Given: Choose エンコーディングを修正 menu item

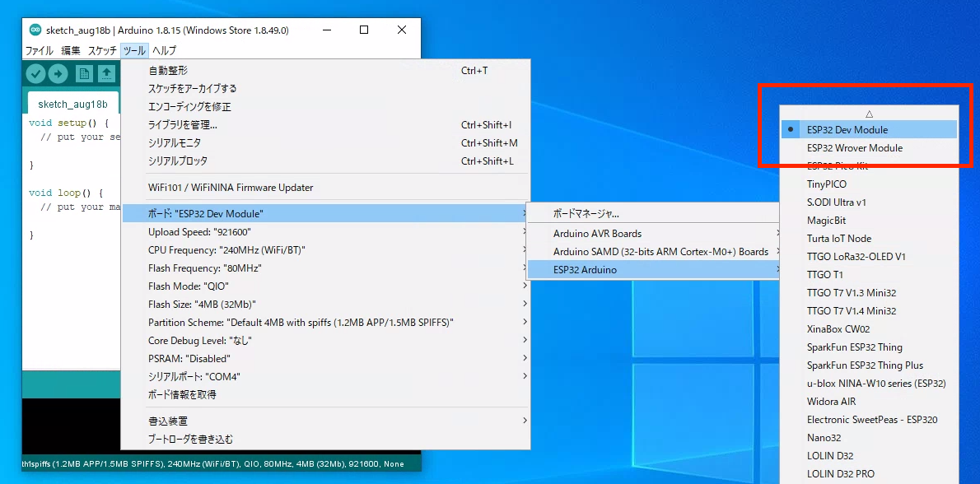Looking at the screenshot, I should click(325, 107).
